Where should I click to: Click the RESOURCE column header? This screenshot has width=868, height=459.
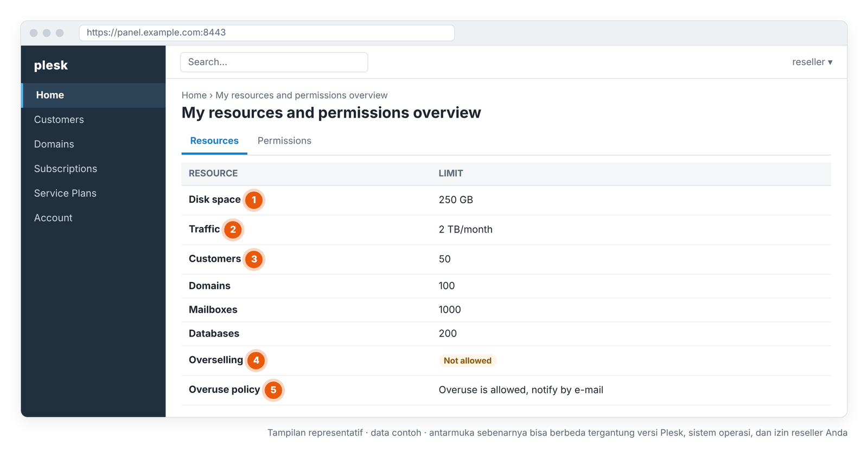tap(213, 173)
